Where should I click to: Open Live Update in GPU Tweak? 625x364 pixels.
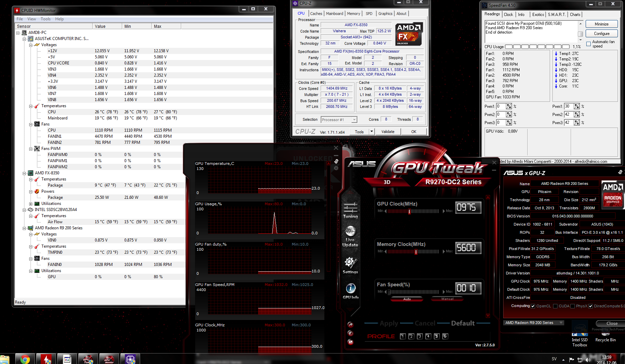click(x=350, y=236)
